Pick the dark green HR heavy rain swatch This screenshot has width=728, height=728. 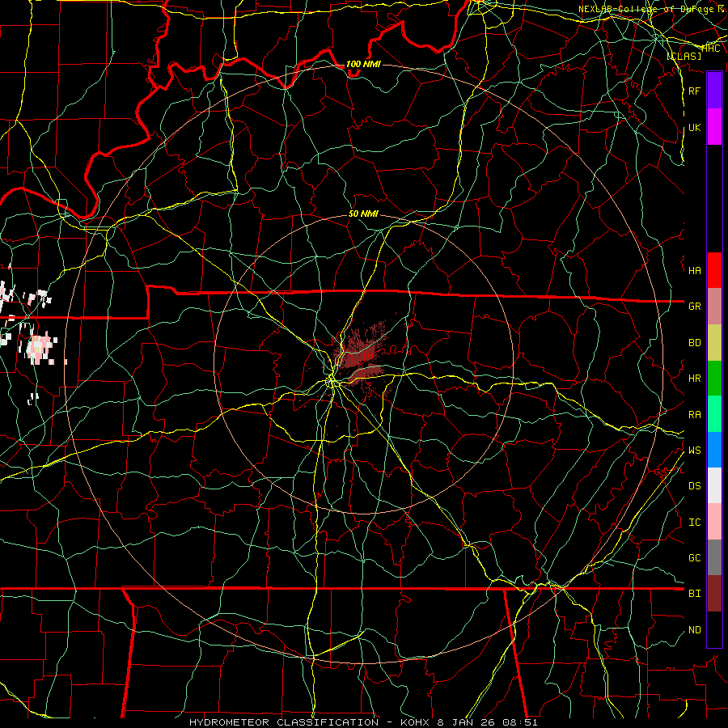pos(714,379)
